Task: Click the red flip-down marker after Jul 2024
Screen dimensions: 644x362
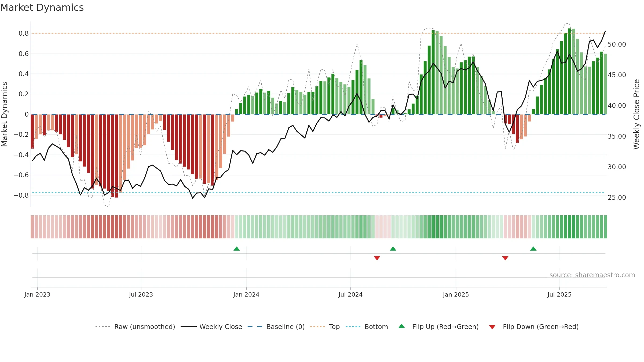Action: (x=377, y=258)
